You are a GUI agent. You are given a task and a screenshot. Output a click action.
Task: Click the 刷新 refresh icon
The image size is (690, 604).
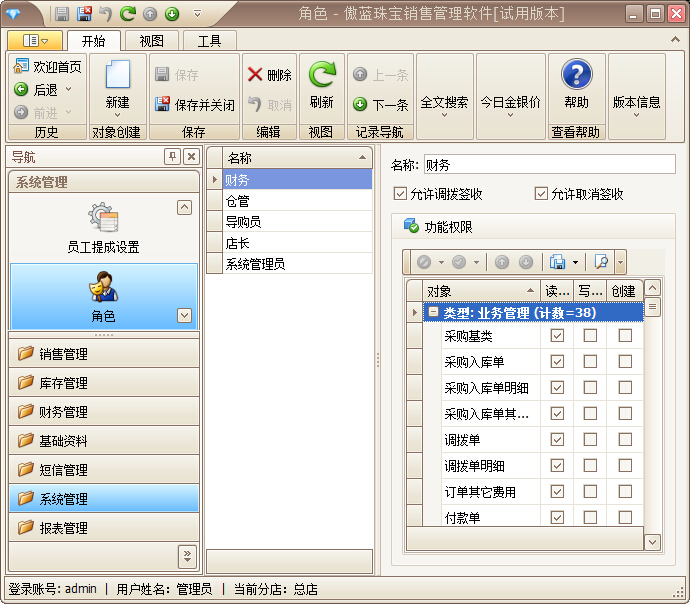[x=321, y=77]
